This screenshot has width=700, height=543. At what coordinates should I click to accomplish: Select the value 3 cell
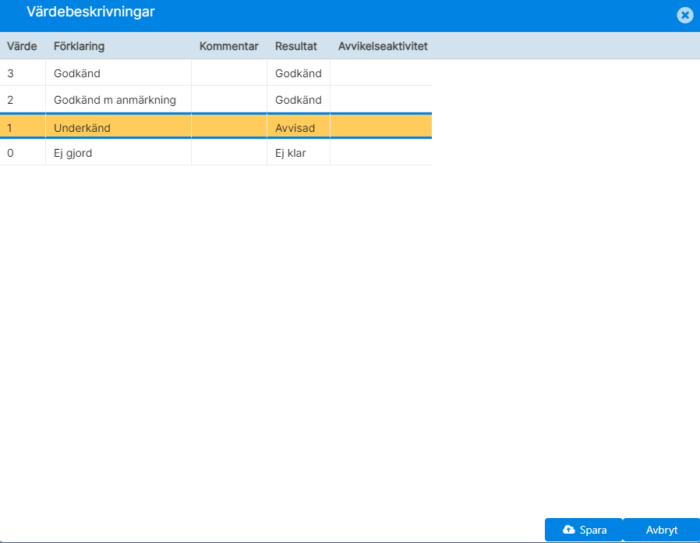tap(22, 73)
